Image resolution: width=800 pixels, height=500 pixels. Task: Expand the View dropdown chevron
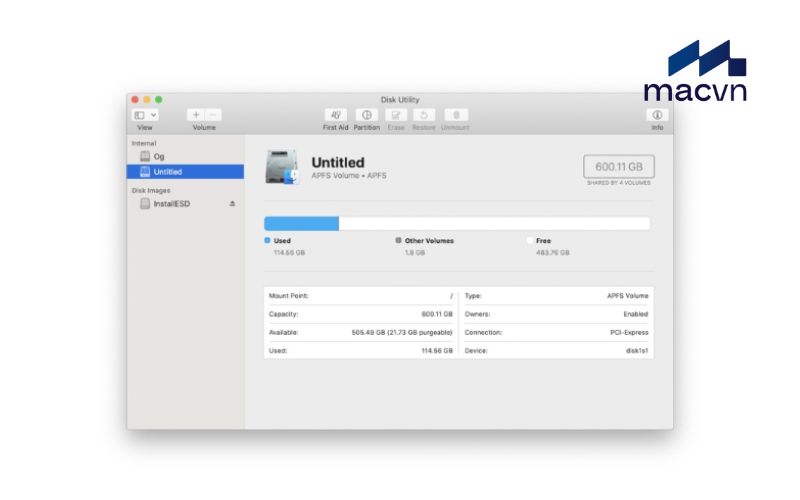click(153, 115)
